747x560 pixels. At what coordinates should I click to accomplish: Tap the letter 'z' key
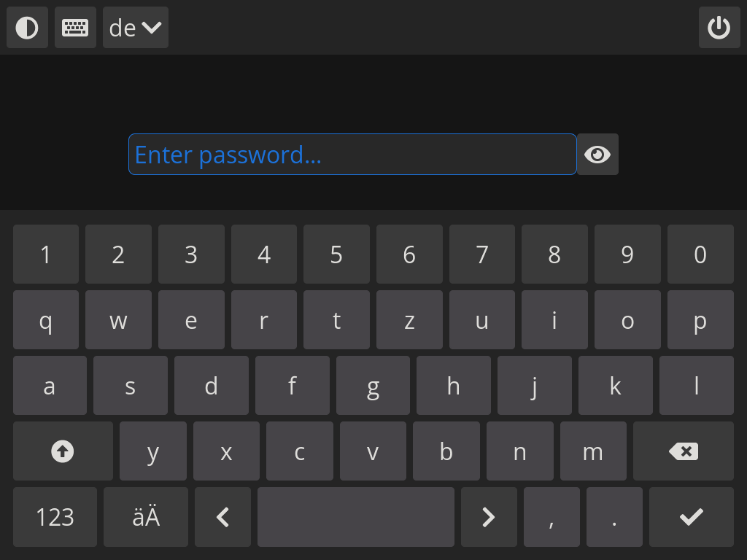[x=409, y=320]
